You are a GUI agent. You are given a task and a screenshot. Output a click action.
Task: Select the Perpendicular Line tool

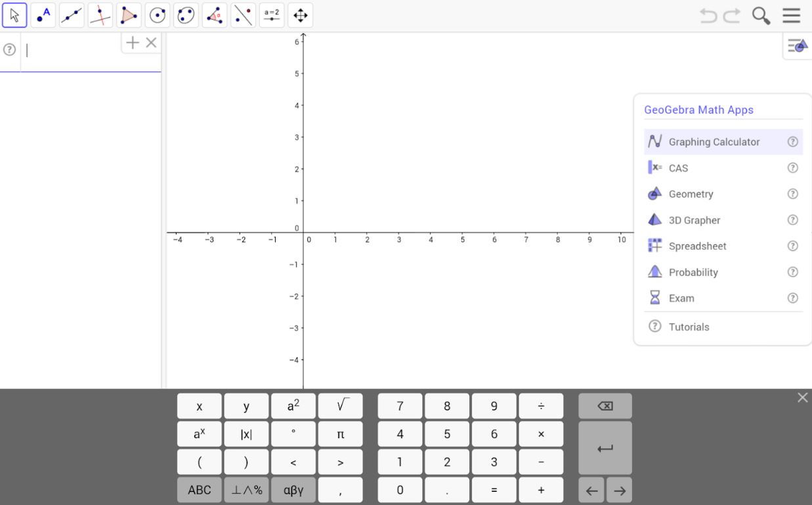tap(100, 15)
